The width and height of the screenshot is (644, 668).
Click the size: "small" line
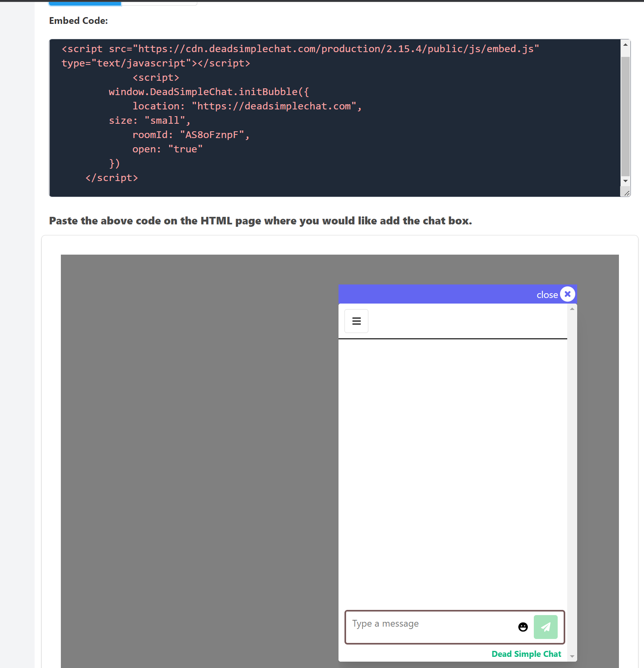[x=150, y=121]
